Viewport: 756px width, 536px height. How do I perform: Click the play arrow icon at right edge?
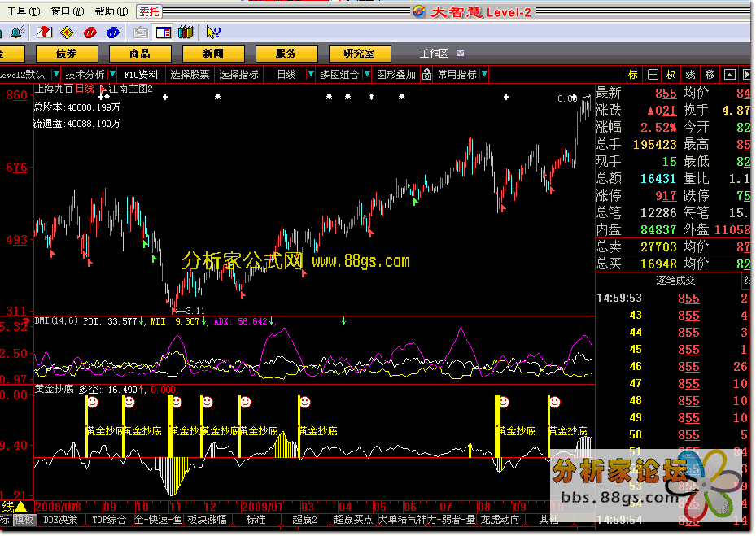746,74
